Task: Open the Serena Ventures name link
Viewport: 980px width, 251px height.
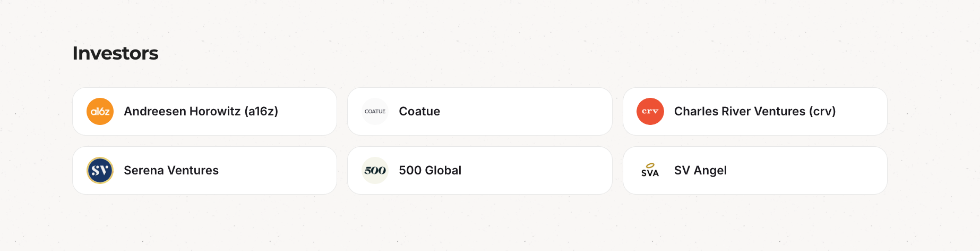Action: 171,171
